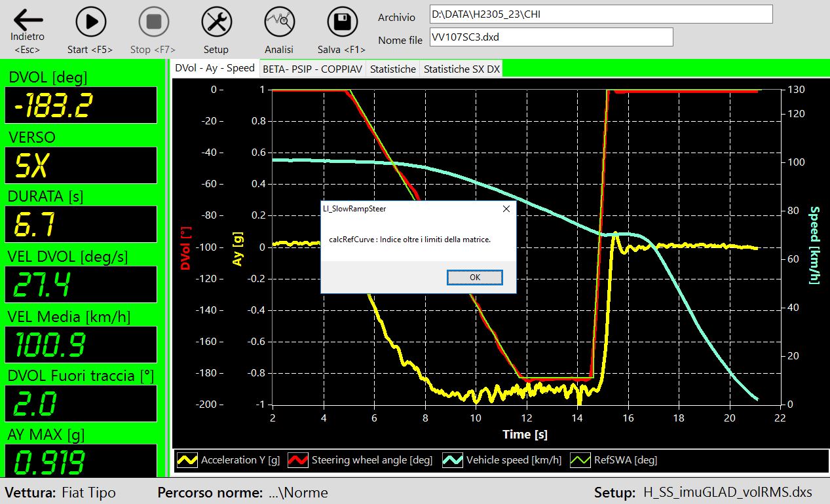
Task: Click the DVOL value display -183.2
Action: pyautogui.click(x=81, y=105)
